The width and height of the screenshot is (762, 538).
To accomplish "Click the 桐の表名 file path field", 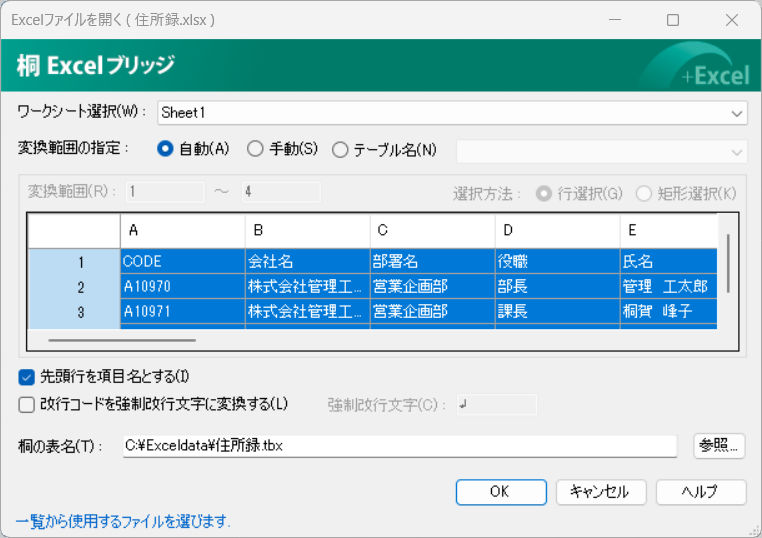I will point(399,446).
